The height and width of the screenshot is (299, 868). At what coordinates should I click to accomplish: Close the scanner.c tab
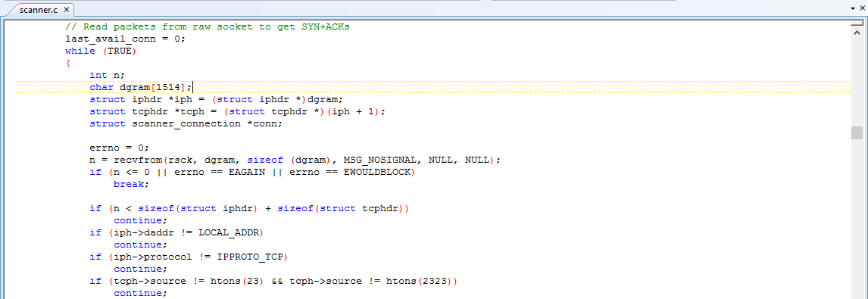pos(67,10)
